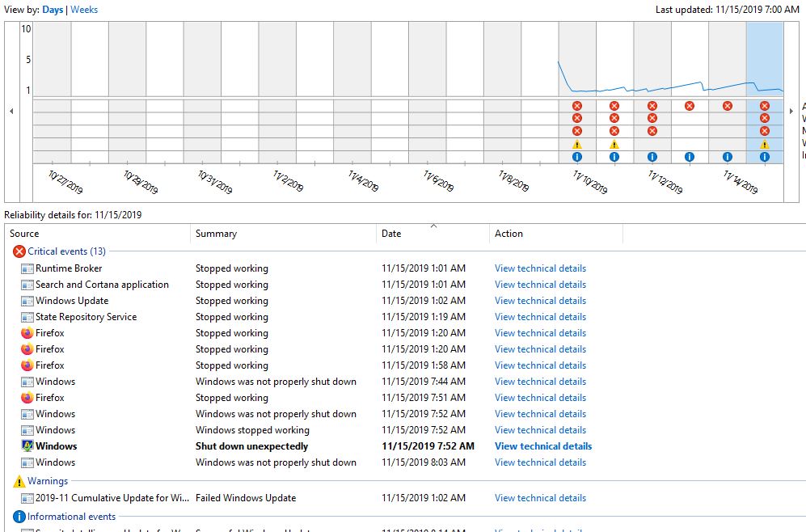Screen dimensions: 806x532
Task: Expand the Informational events group header
Action: 71,517
